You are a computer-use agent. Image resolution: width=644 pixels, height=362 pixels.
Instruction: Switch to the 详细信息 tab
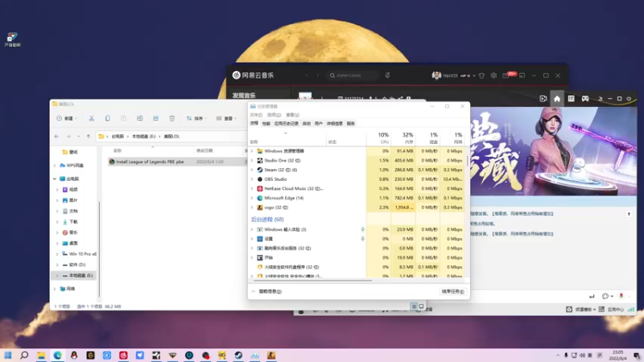click(335, 124)
